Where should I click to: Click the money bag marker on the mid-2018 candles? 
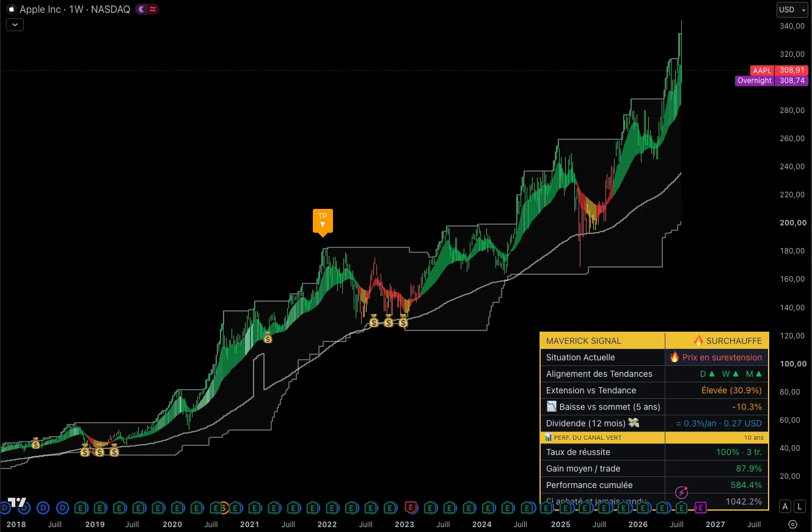click(x=35, y=444)
